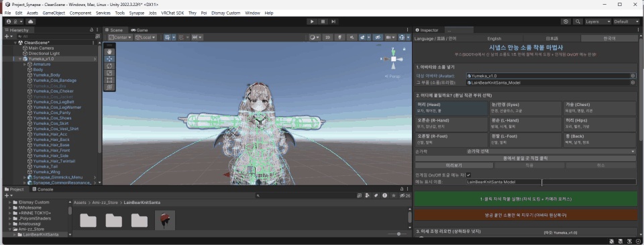Select the Rotate tool in scene overlay

(109, 66)
